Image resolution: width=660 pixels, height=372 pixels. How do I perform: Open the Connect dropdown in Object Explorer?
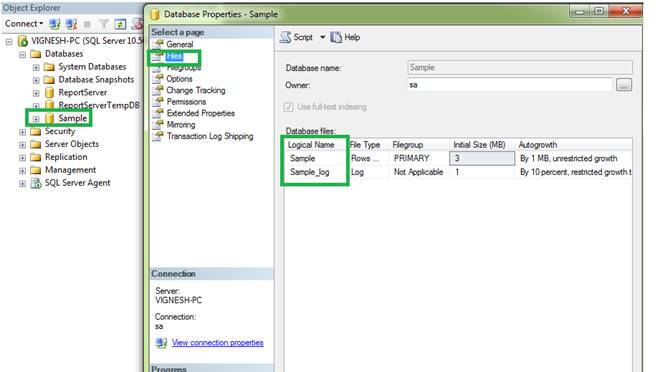click(24, 24)
